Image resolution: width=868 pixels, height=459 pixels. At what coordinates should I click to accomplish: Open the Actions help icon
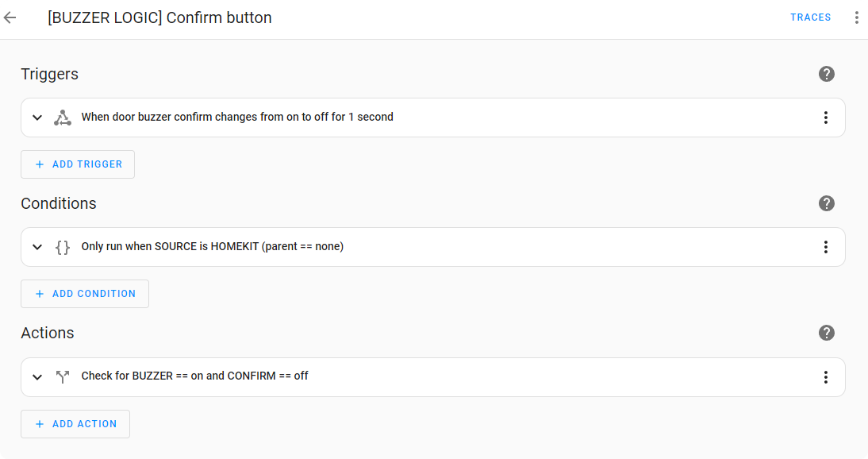(826, 333)
